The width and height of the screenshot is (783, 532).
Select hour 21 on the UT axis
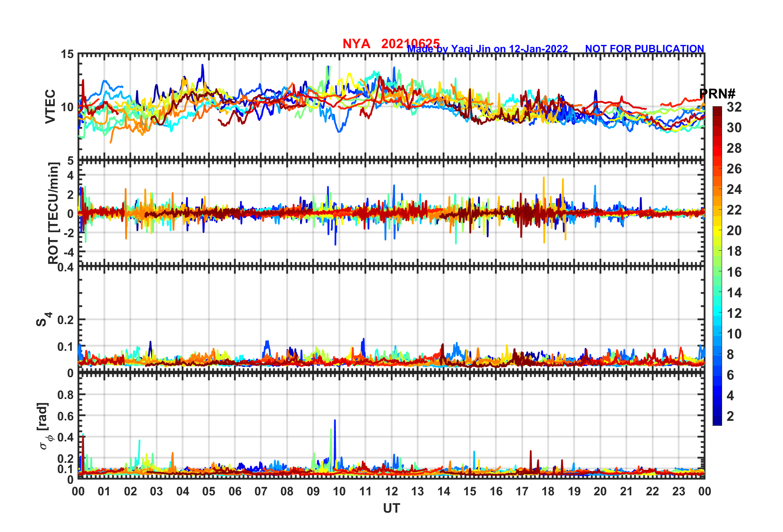click(627, 491)
